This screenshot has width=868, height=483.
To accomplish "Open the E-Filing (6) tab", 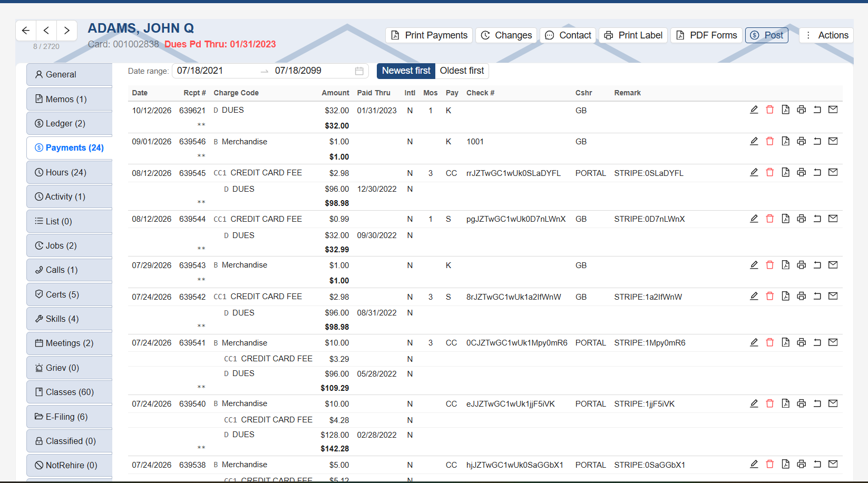I will tap(69, 417).
